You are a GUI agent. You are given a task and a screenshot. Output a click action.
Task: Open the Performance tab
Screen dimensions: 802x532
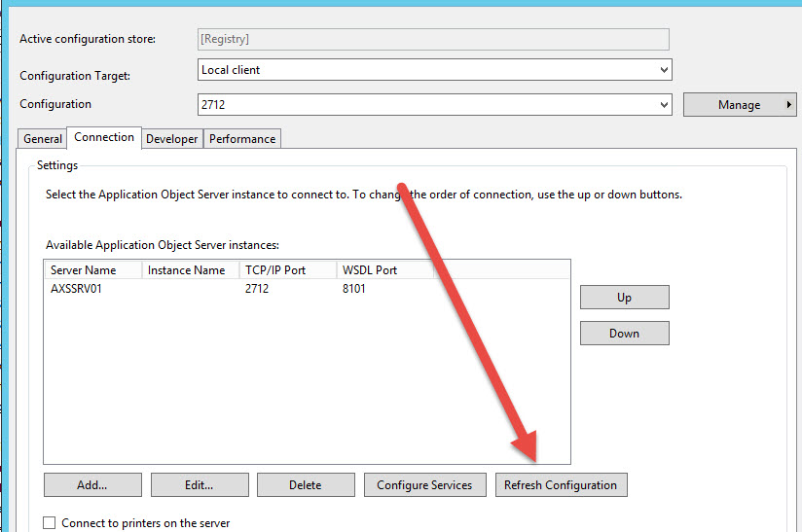(242, 139)
